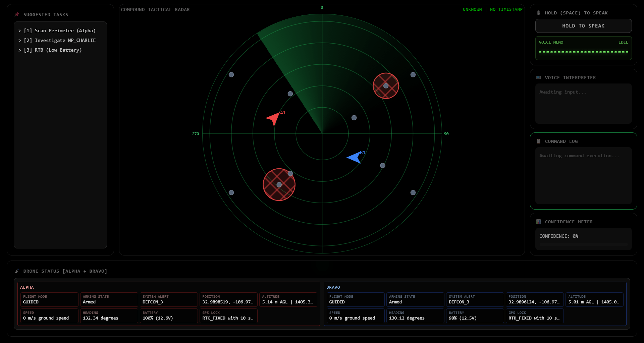The image size is (644, 343).
Task: Click the pin icon beside Suggested Tasks
Action: (17, 14)
